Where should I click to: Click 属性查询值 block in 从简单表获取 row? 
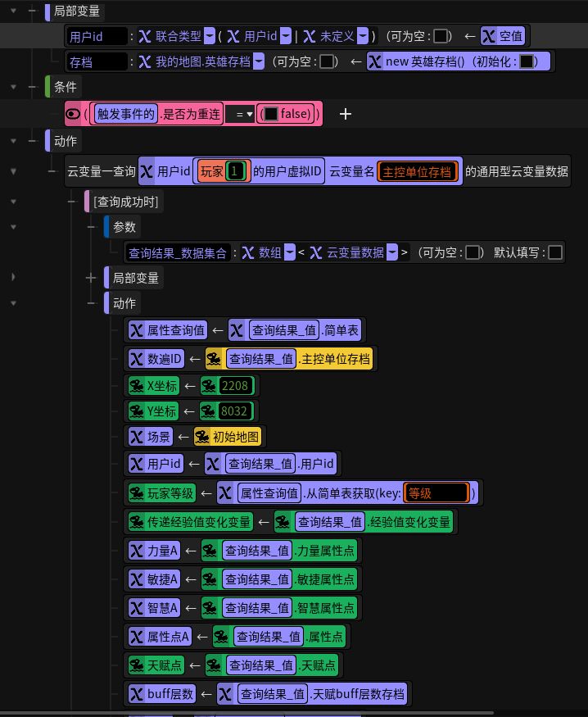coord(269,493)
